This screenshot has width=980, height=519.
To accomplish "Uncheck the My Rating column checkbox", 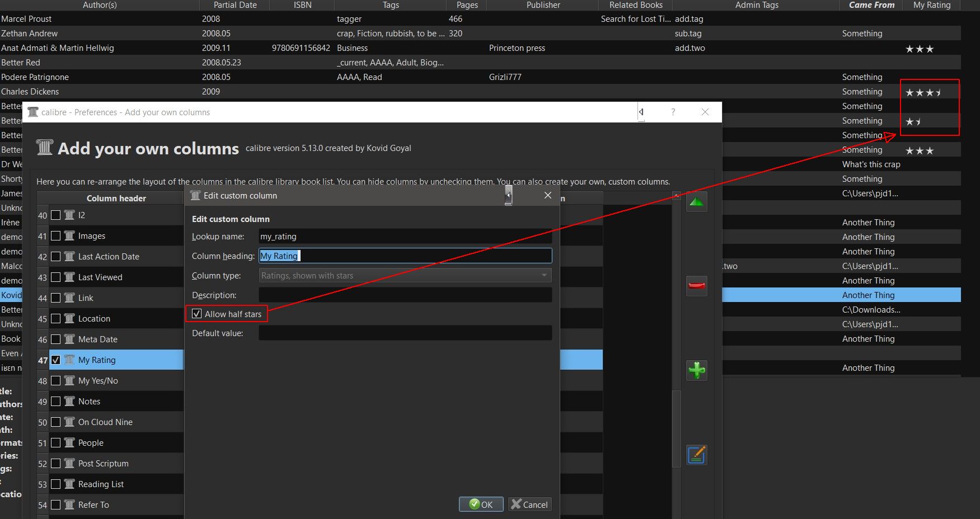I will (56, 360).
